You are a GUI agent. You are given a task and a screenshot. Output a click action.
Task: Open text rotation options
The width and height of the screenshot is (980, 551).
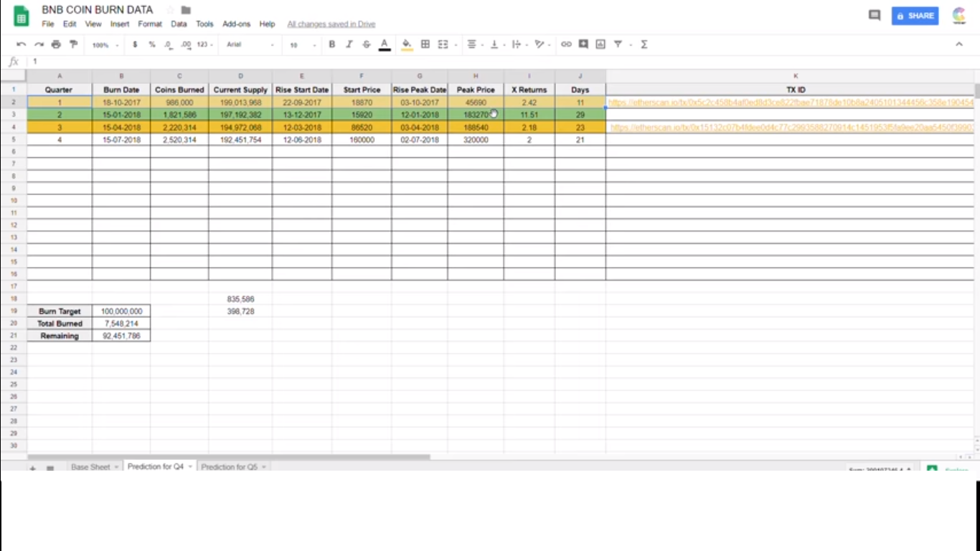540,44
